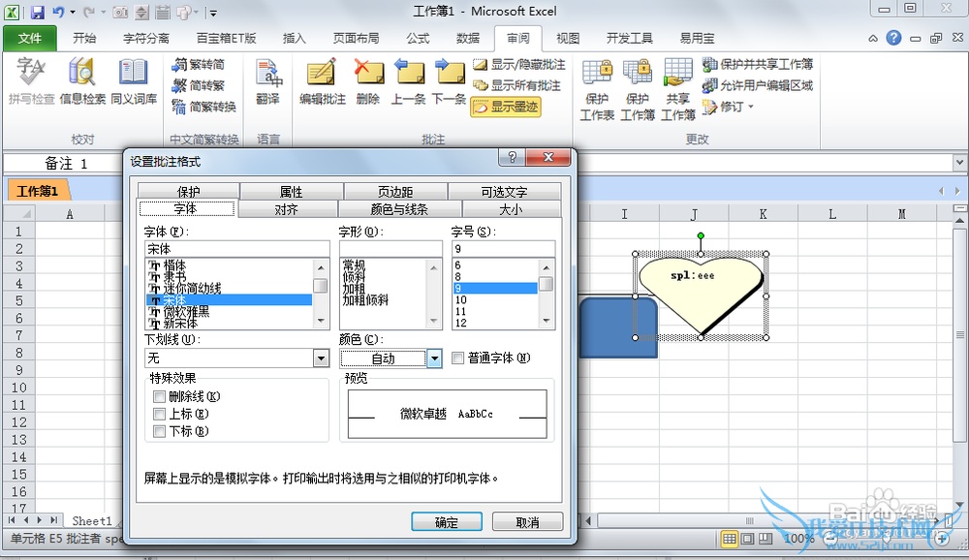Click the zoom in plus button
The width and height of the screenshot is (969, 560).
pos(943,539)
